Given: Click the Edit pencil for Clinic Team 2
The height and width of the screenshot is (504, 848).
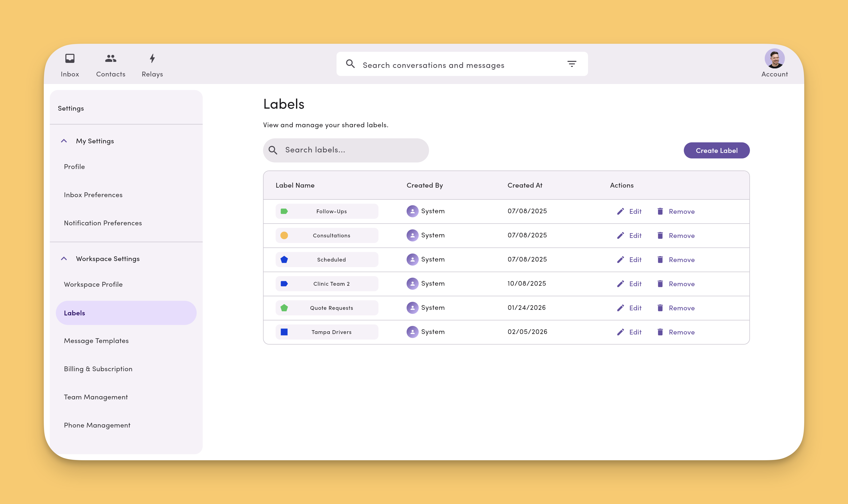Looking at the screenshot, I should coord(621,284).
